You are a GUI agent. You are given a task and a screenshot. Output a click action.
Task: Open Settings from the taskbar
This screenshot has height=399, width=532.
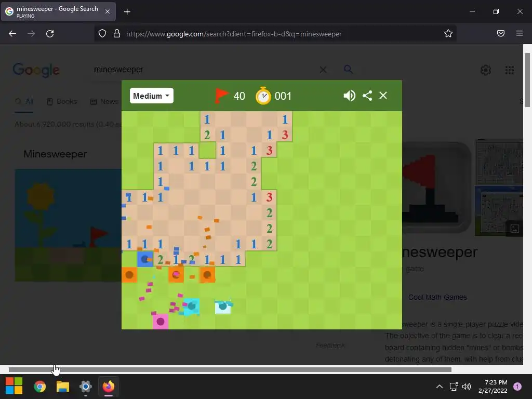(x=86, y=387)
